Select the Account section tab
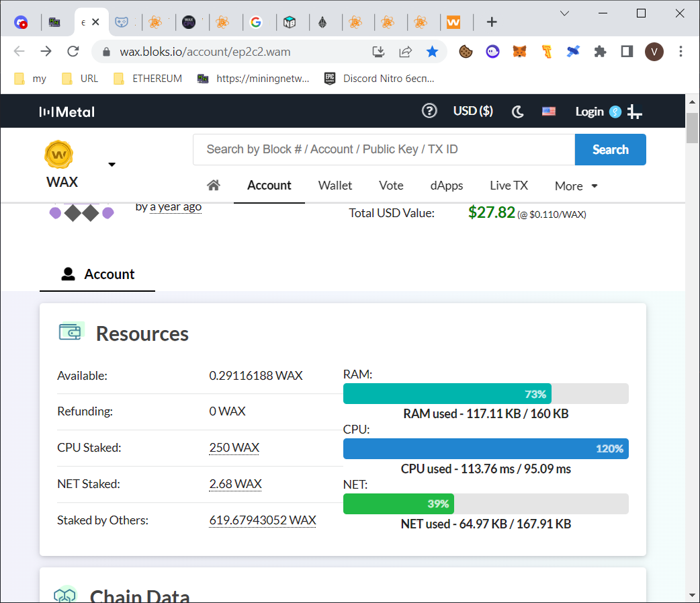Viewport: 700px width, 603px height. point(97,274)
